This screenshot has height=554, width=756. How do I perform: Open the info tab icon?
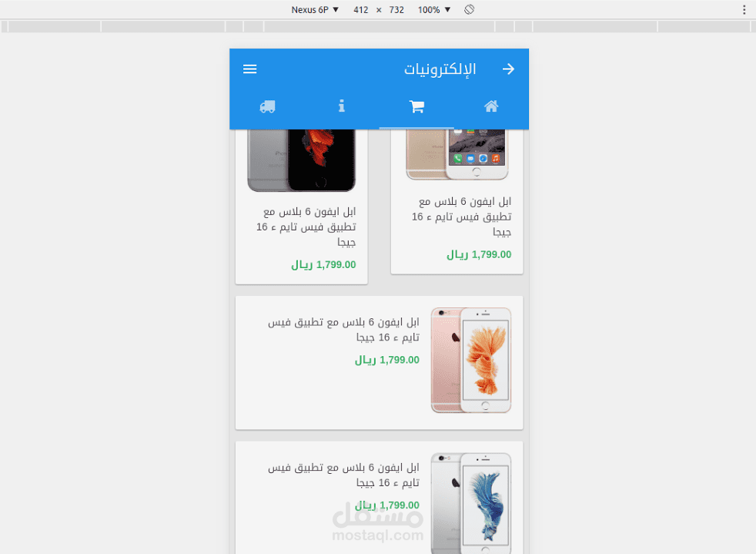pyautogui.click(x=341, y=106)
